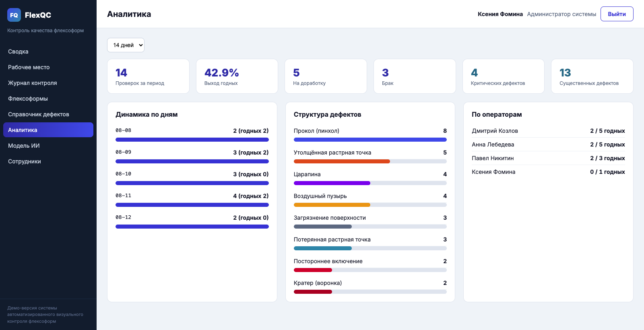Click the "2 (годных 0)" value
The width and height of the screenshot is (644, 330).
(x=251, y=218)
